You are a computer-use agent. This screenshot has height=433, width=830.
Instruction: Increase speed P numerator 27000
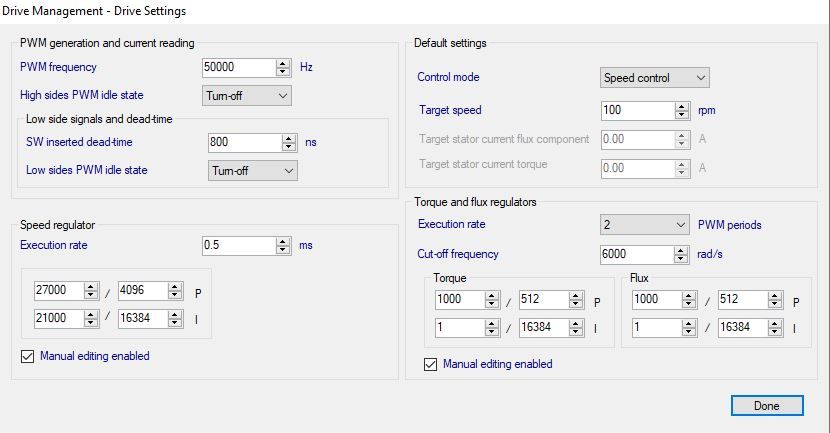click(x=91, y=286)
